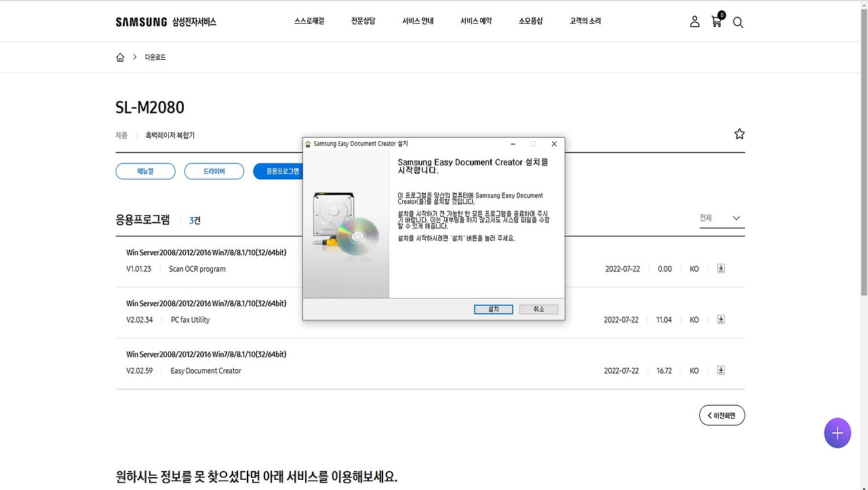The image size is (868, 490).
Task: Download the Easy Document Creator file
Action: pos(720,370)
